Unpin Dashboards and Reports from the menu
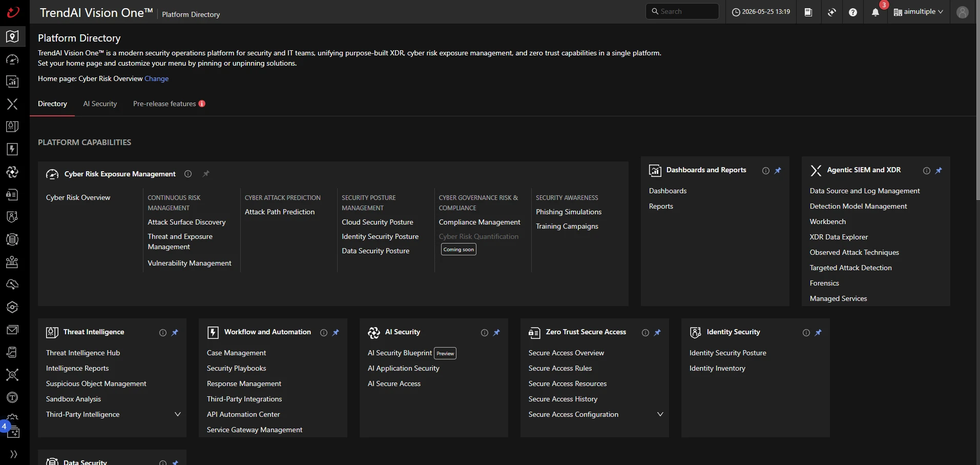 pyautogui.click(x=778, y=171)
